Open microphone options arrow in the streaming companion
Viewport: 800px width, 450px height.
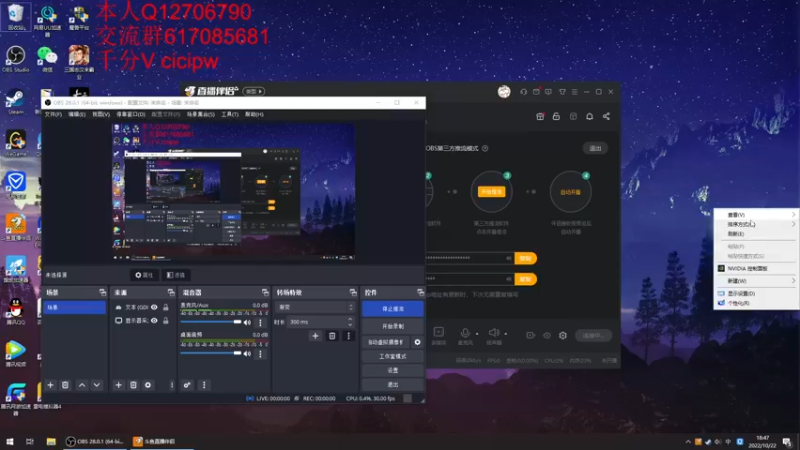tap(477, 334)
